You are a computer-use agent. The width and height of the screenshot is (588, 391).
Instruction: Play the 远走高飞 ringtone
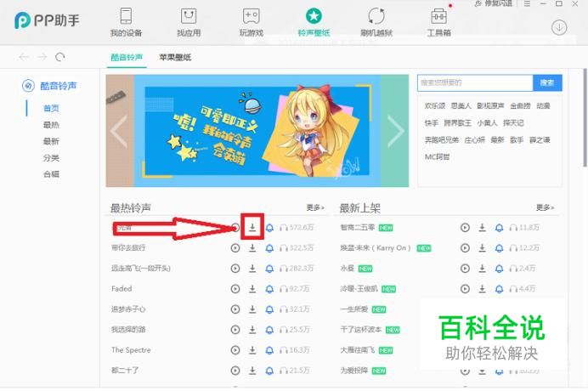click(235, 269)
